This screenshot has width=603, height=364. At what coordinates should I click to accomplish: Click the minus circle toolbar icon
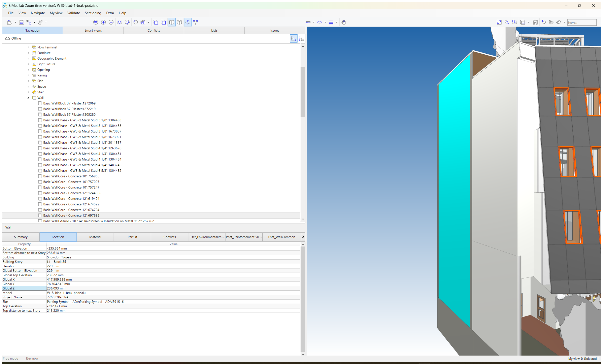[x=111, y=22]
